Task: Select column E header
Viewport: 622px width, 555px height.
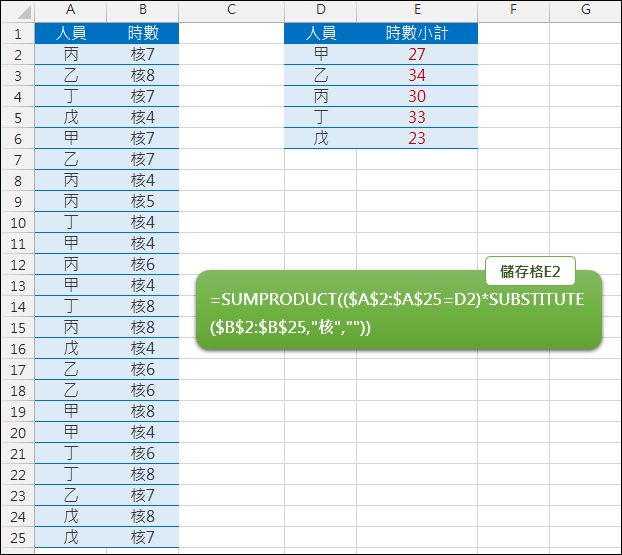Action: click(x=417, y=10)
